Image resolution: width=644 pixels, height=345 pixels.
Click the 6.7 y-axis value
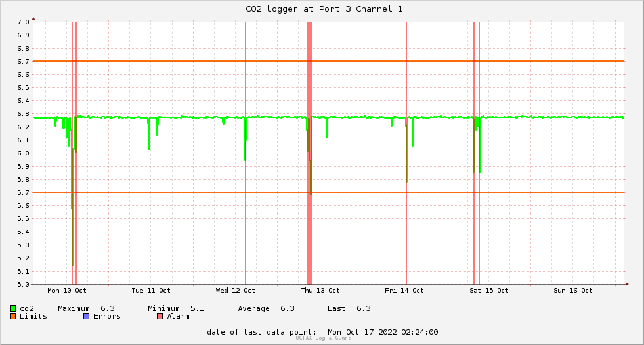tap(23, 62)
